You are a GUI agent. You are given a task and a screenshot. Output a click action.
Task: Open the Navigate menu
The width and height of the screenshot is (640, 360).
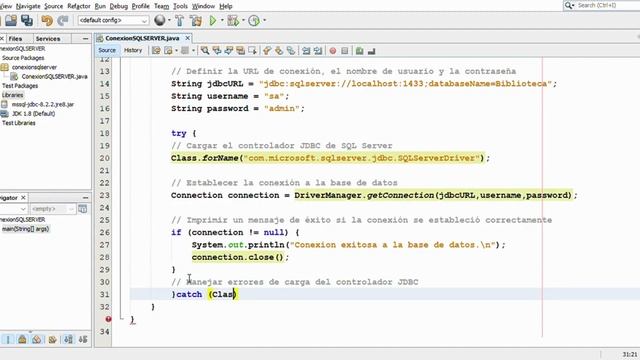pyautogui.click(x=28, y=6)
